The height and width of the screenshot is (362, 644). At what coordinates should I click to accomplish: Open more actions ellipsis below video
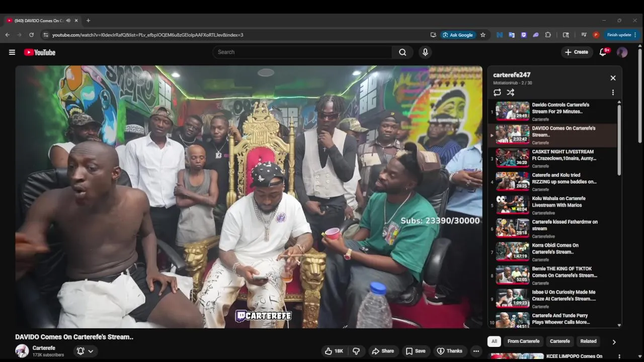pos(476,351)
